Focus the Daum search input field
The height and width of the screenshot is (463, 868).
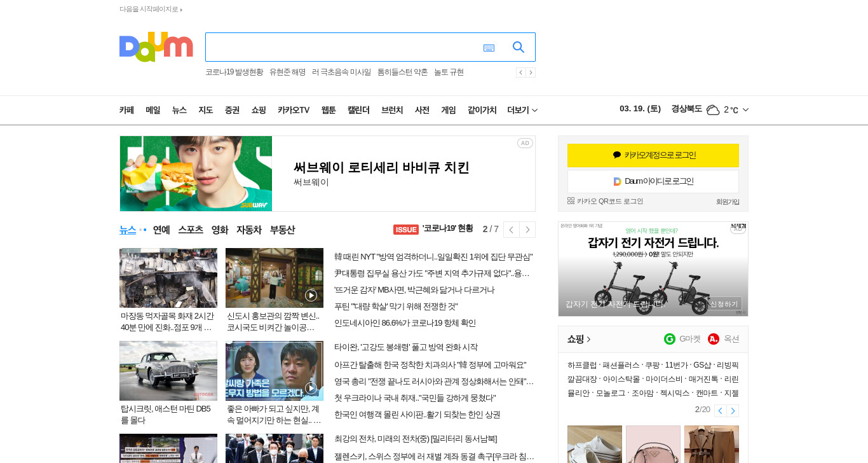[x=343, y=47]
